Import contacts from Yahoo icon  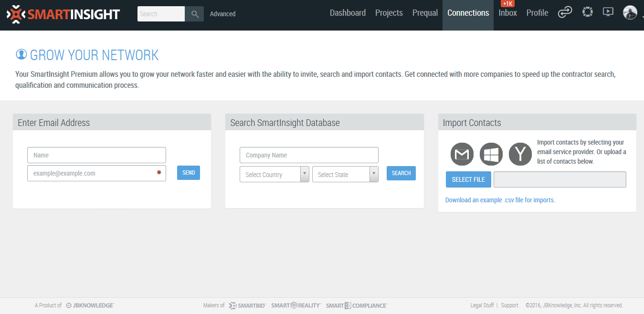[x=520, y=154]
